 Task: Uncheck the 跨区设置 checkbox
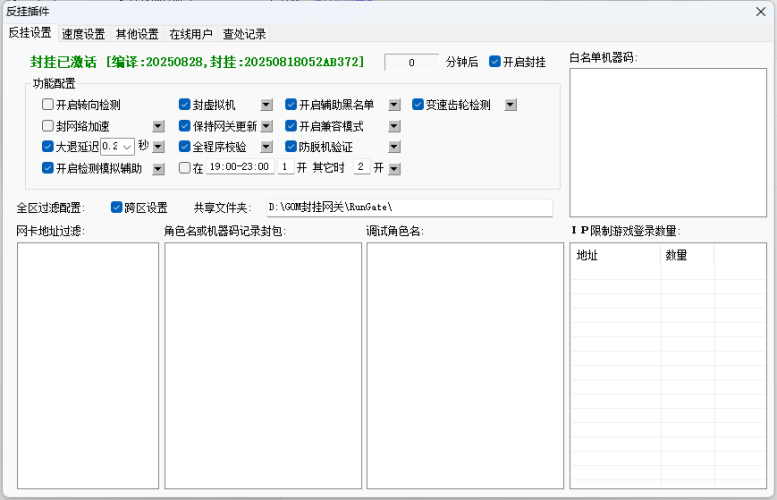(117, 208)
